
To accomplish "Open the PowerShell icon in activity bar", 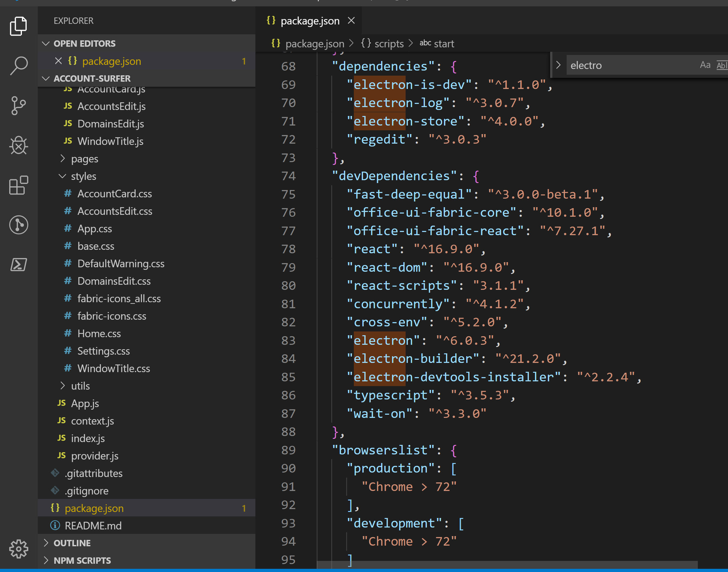I will point(18,265).
